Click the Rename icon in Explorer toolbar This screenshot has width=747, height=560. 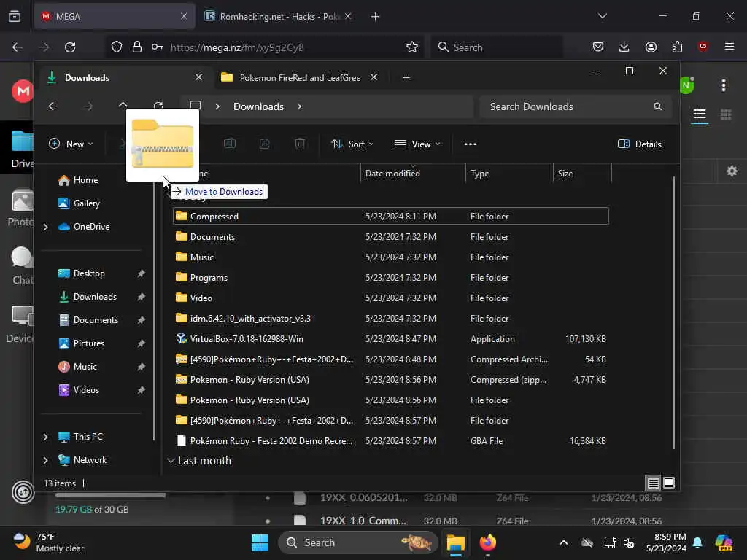point(230,144)
